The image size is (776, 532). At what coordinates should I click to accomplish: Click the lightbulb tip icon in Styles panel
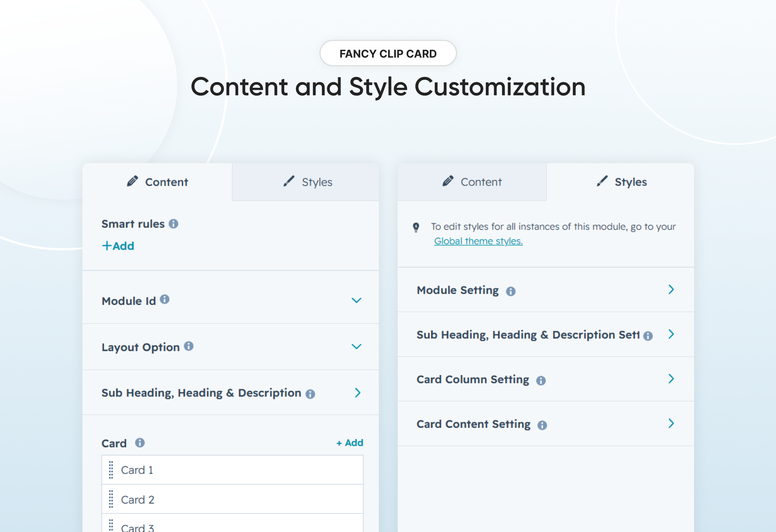pyautogui.click(x=416, y=227)
